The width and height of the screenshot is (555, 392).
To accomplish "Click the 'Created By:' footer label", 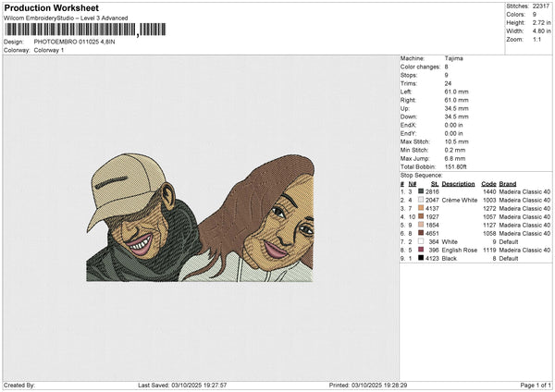I will [x=19, y=385].
